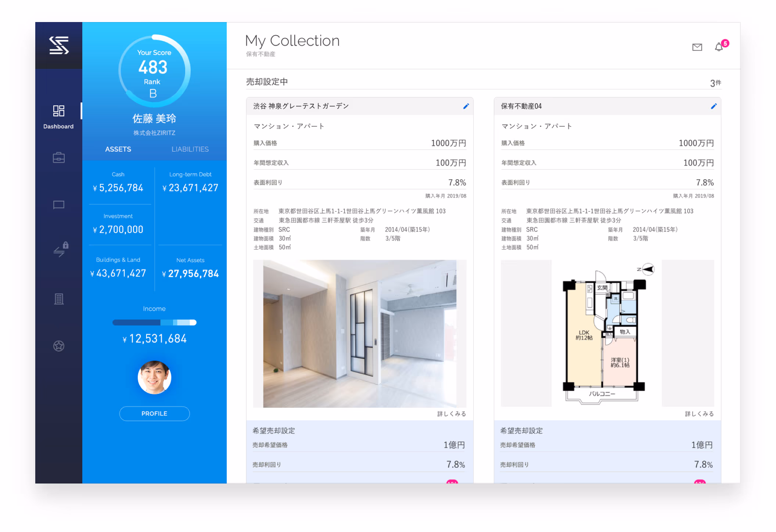Open 詳しくみる link under room photo
The height and width of the screenshot is (532, 776).
(452, 414)
